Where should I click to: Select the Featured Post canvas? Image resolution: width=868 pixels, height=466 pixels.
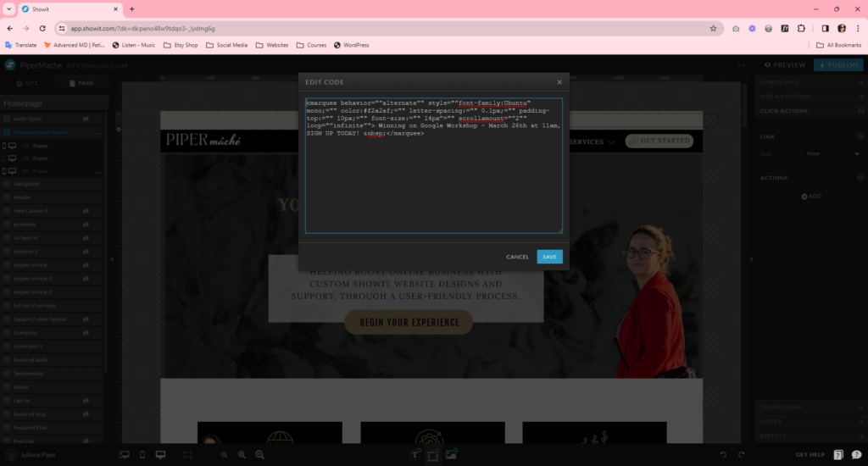52,427
